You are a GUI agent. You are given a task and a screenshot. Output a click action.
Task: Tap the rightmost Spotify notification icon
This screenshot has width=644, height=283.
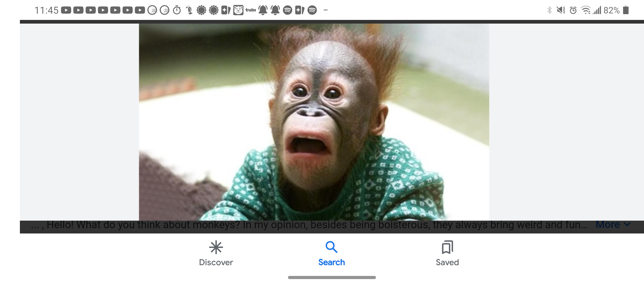click(x=312, y=10)
